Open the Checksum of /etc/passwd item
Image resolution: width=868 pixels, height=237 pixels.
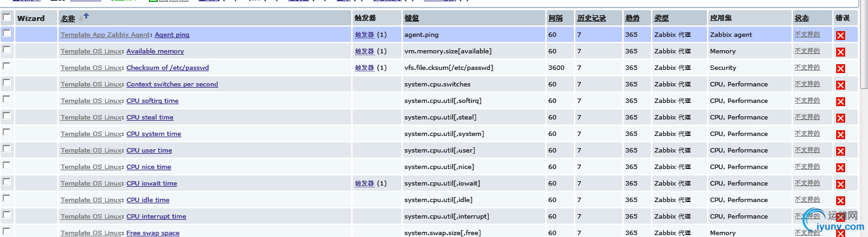(x=167, y=68)
